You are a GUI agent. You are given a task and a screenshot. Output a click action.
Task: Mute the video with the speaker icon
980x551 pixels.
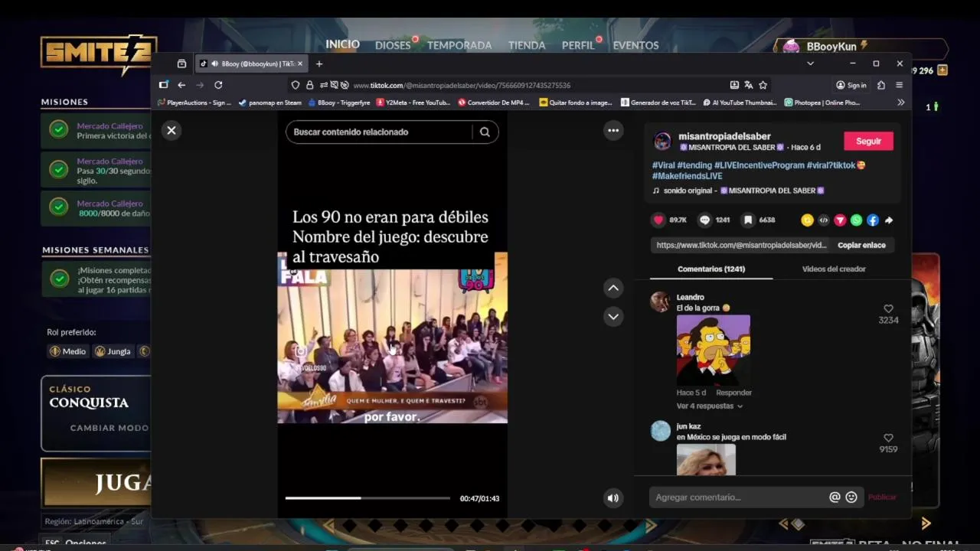(613, 498)
